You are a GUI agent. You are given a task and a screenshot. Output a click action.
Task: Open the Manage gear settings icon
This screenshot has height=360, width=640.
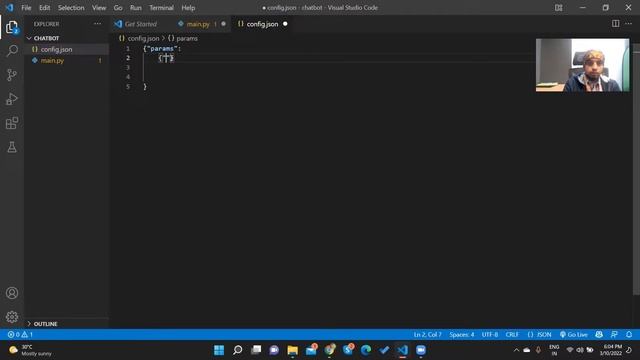(x=12, y=316)
